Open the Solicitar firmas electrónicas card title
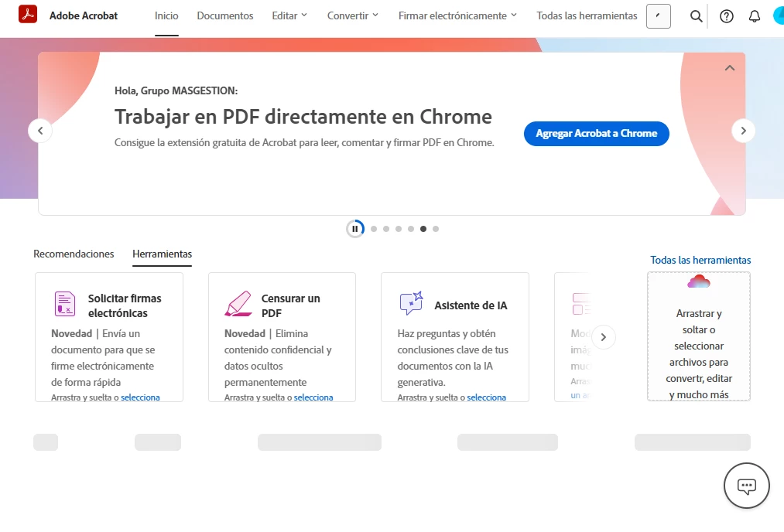 tap(125, 305)
